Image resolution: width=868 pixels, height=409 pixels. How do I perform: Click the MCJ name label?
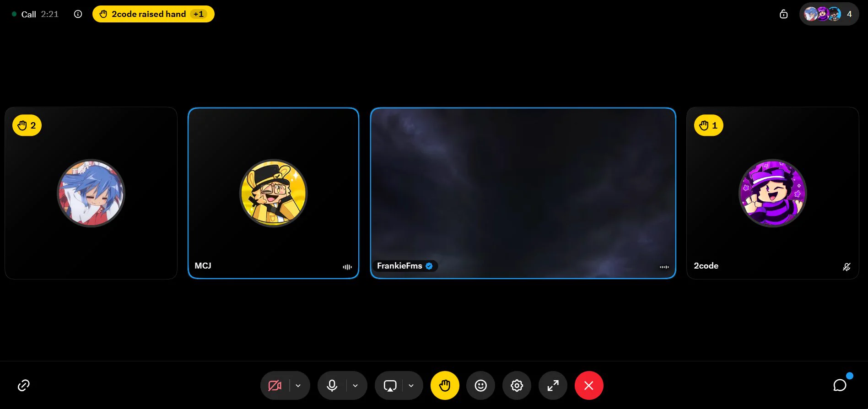tap(203, 266)
